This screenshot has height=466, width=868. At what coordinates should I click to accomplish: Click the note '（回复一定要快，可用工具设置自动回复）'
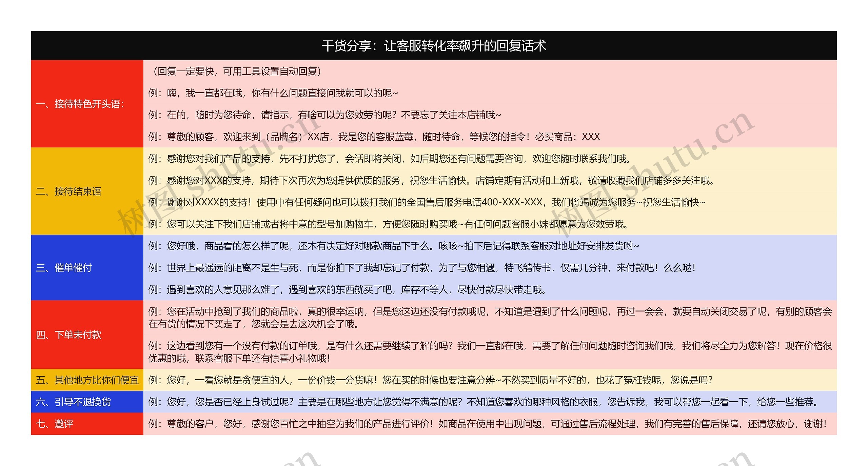237,71
